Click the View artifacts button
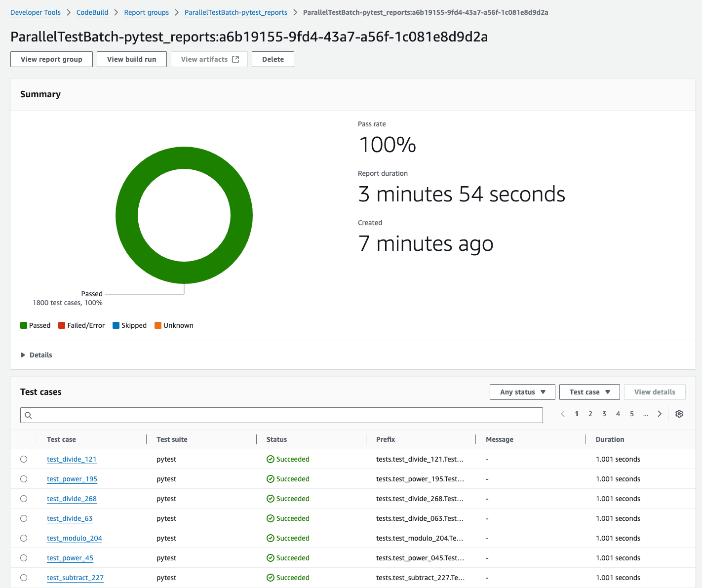The height and width of the screenshot is (588, 702). 209,59
